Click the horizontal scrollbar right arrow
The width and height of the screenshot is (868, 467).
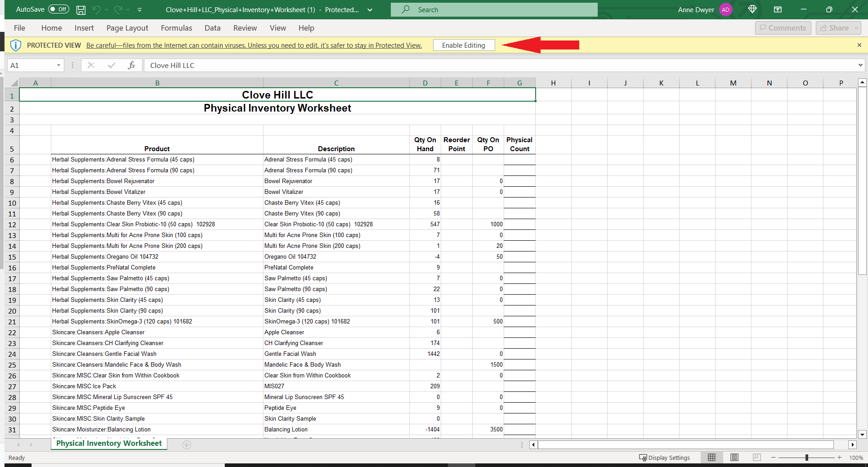pos(852,445)
